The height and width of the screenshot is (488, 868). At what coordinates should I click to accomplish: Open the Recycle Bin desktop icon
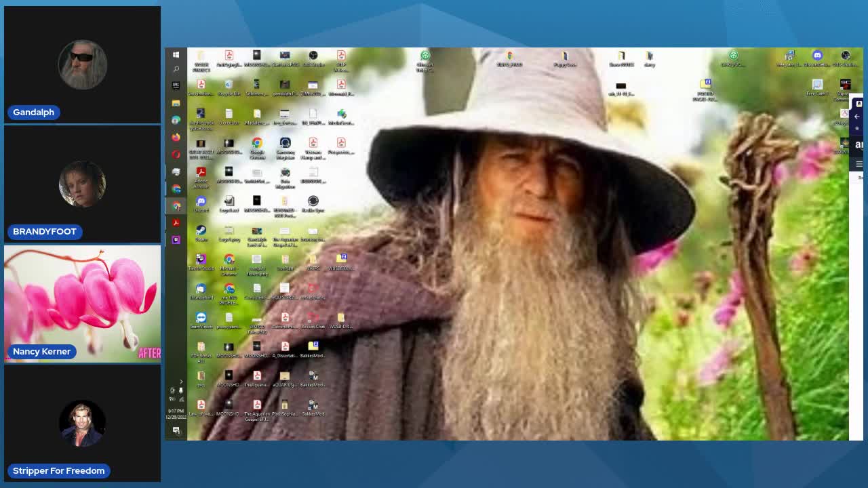click(229, 89)
